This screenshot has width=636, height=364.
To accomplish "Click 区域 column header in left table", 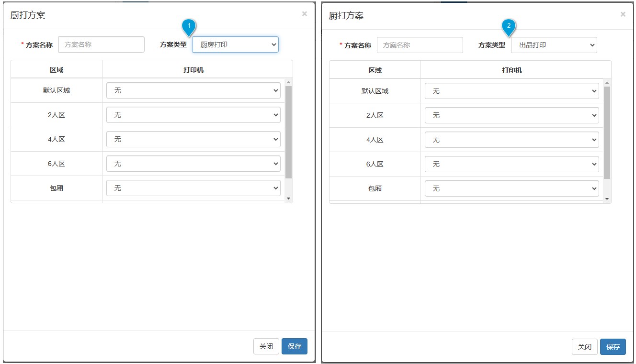I will click(57, 70).
